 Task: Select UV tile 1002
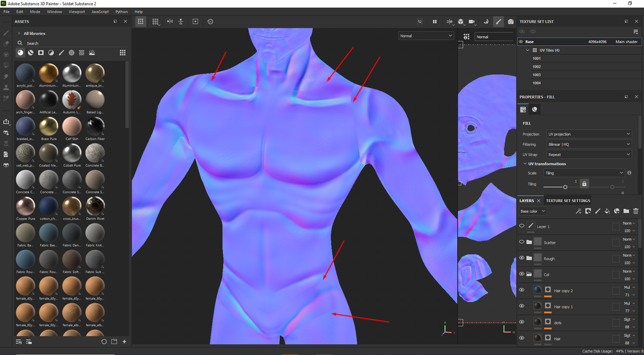pos(536,66)
